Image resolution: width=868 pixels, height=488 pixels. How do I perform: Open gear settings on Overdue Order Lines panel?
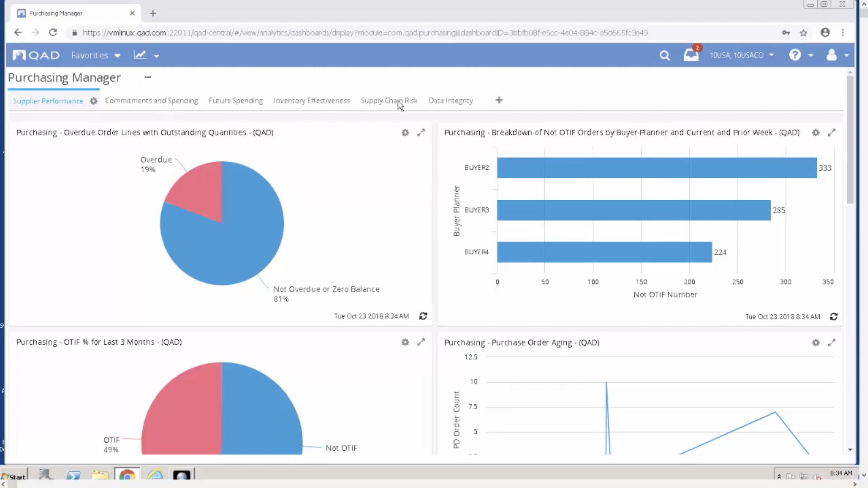click(x=405, y=132)
